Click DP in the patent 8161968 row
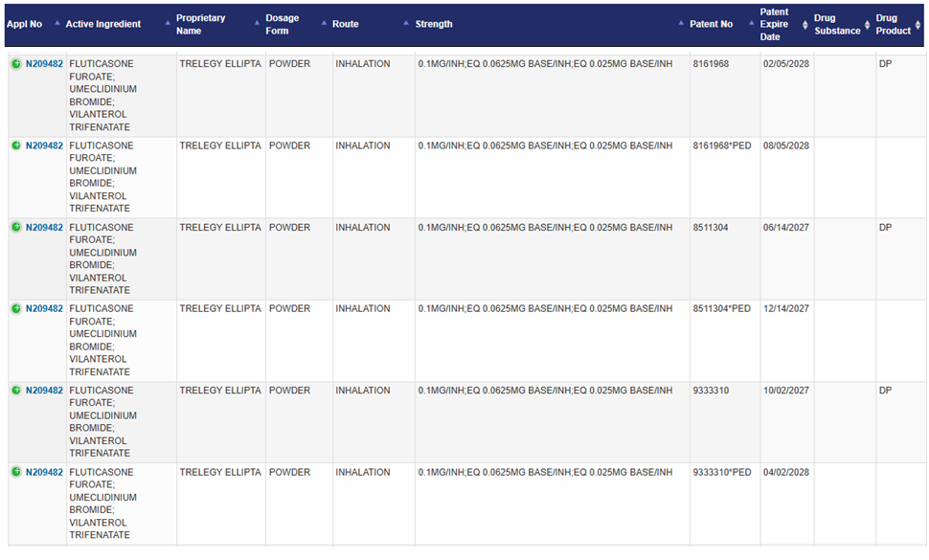929x560 pixels. (885, 64)
